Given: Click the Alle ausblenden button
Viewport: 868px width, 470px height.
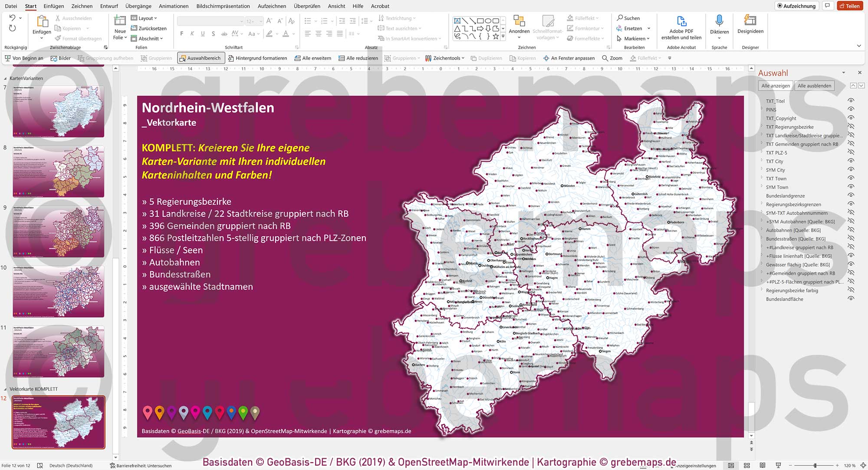Looking at the screenshot, I should click(815, 86).
